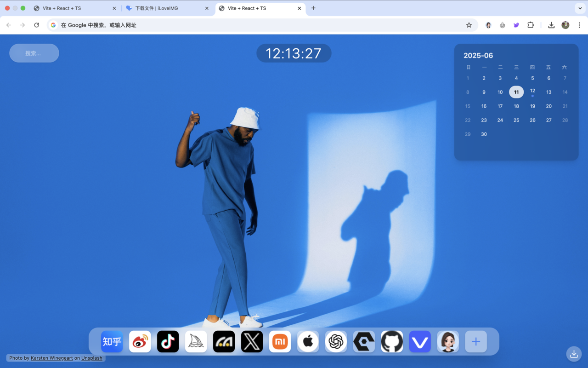
Task: Bookmark this page with the star icon
Action: pyautogui.click(x=469, y=25)
